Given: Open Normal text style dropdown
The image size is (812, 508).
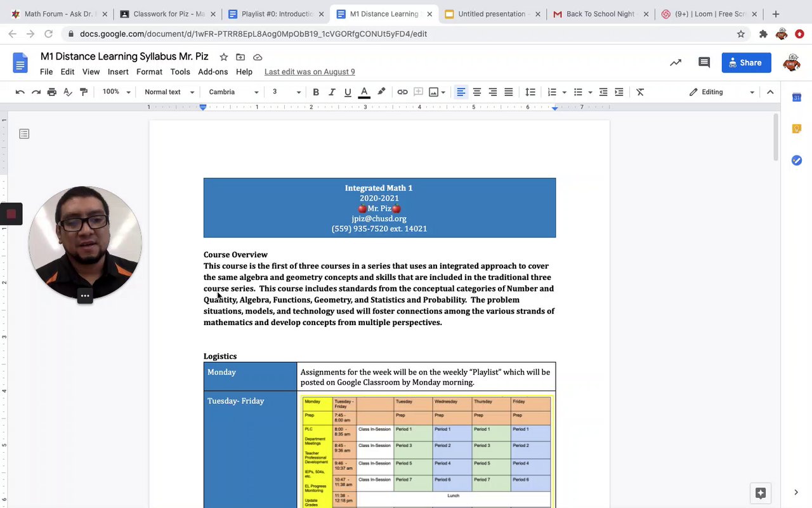Looking at the screenshot, I should [x=169, y=92].
